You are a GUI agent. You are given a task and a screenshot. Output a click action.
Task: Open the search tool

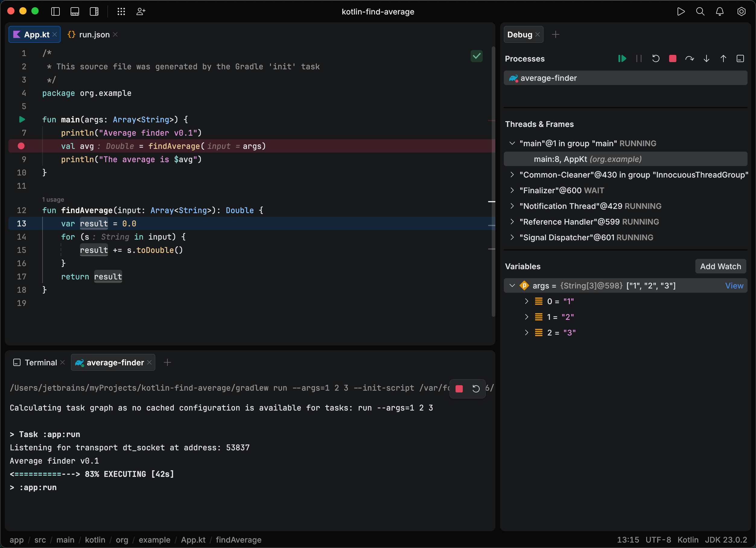point(700,11)
